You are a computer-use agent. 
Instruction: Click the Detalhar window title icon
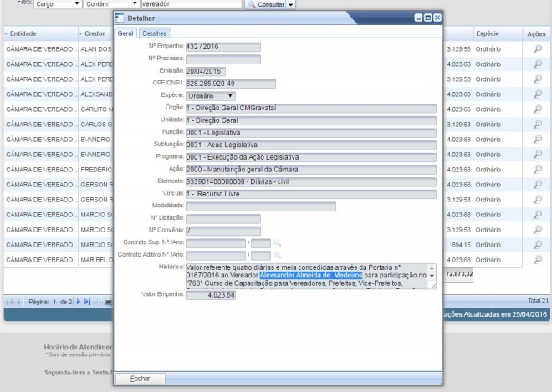coord(118,18)
